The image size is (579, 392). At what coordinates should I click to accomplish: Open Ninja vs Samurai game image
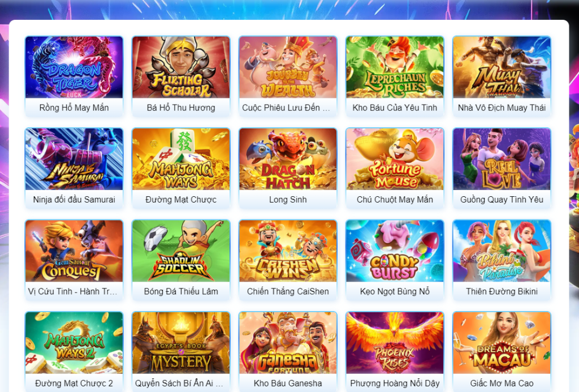tap(74, 160)
